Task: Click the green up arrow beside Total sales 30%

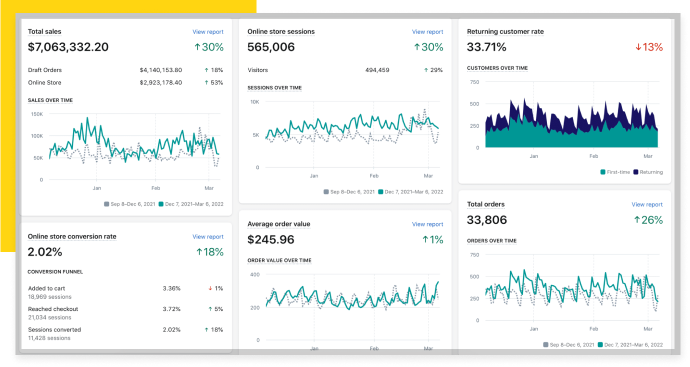Action: [x=198, y=47]
